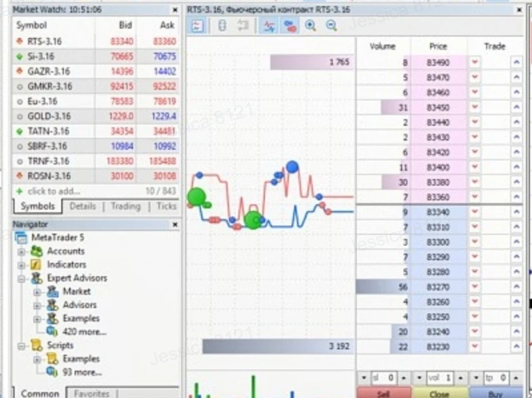Switch to the Symbols tab
Screen dimensions: 532x398
click(38, 206)
